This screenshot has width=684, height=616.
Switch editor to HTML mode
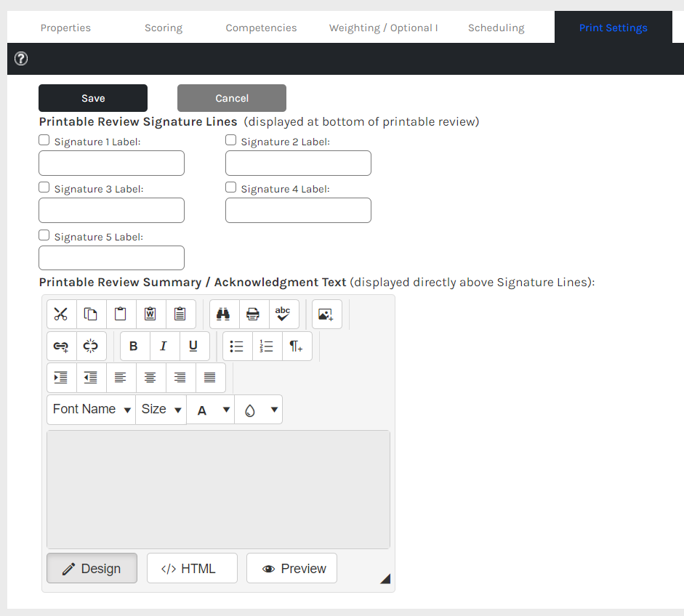(x=192, y=568)
